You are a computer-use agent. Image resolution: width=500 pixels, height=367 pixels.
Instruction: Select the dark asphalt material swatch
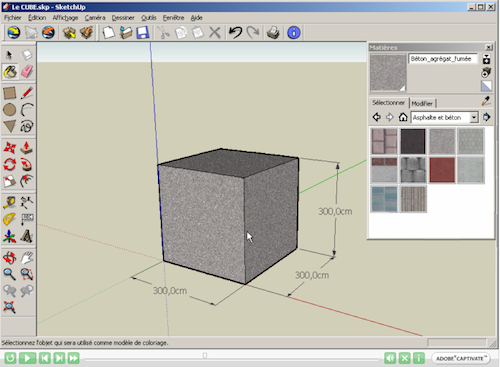pos(413,141)
